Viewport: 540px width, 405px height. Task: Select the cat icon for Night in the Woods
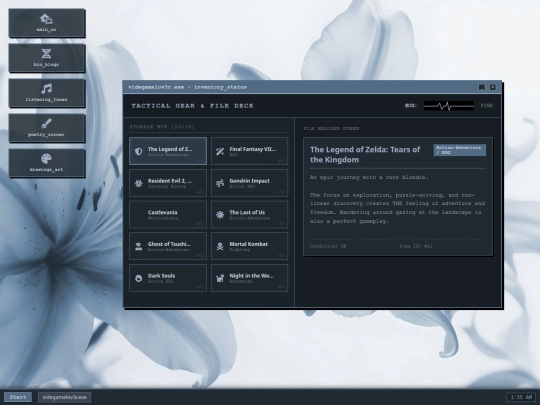220,278
